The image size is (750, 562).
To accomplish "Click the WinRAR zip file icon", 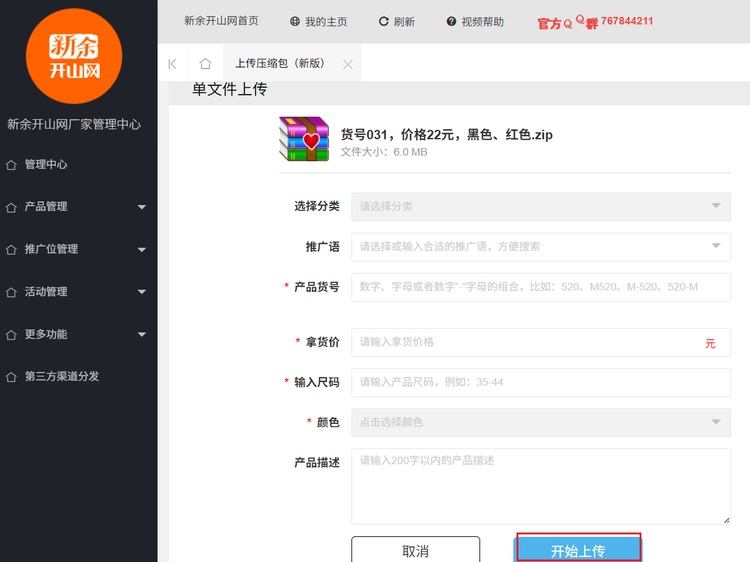I will pos(304,139).
